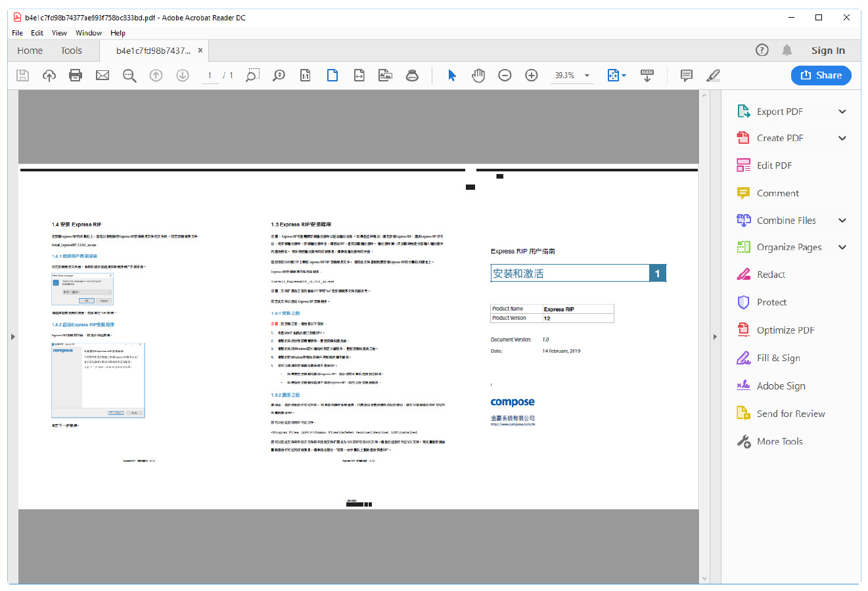
Task: Click the 39.3% zoom value field
Action: pyautogui.click(x=564, y=76)
